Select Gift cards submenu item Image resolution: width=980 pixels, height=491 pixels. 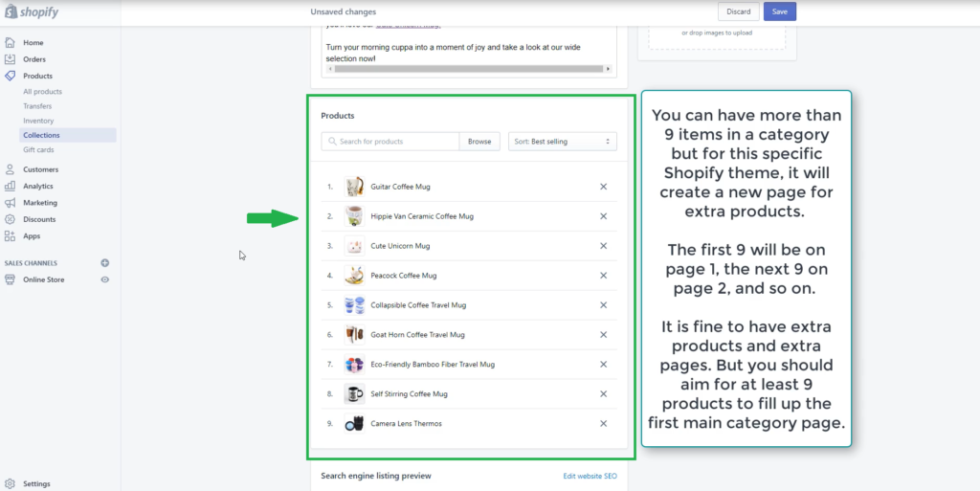click(38, 150)
